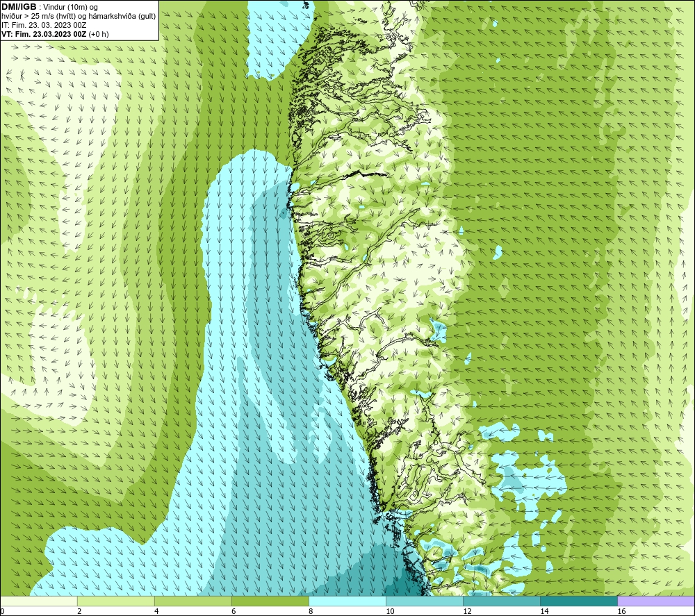Click the 4–6 m/s green legend swatch

pyautogui.click(x=193, y=601)
